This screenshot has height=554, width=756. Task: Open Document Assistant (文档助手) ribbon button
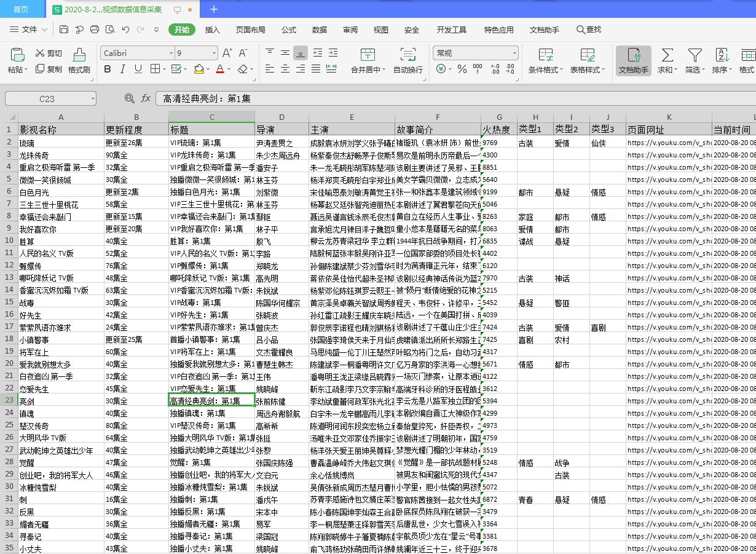pos(634,60)
